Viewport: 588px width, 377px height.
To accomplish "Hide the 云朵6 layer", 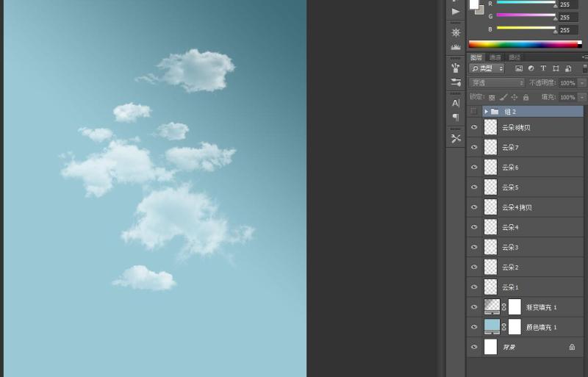I will [474, 167].
